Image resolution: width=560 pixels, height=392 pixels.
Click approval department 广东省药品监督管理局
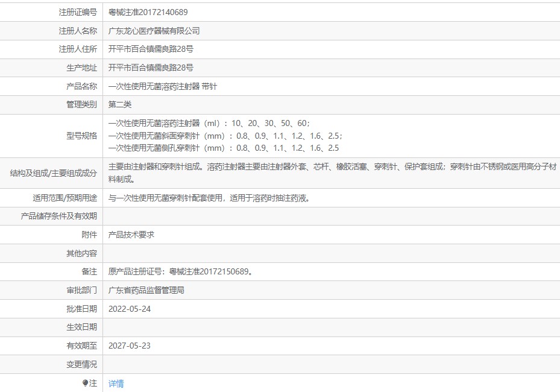coord(146,290)
